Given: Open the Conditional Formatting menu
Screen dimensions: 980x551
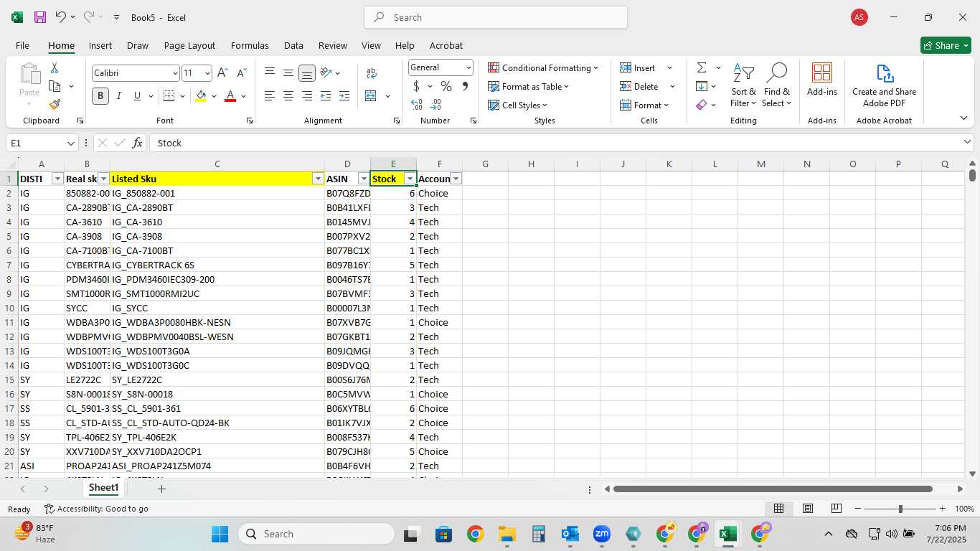Looking at the screenshot, I should [543, 67].
